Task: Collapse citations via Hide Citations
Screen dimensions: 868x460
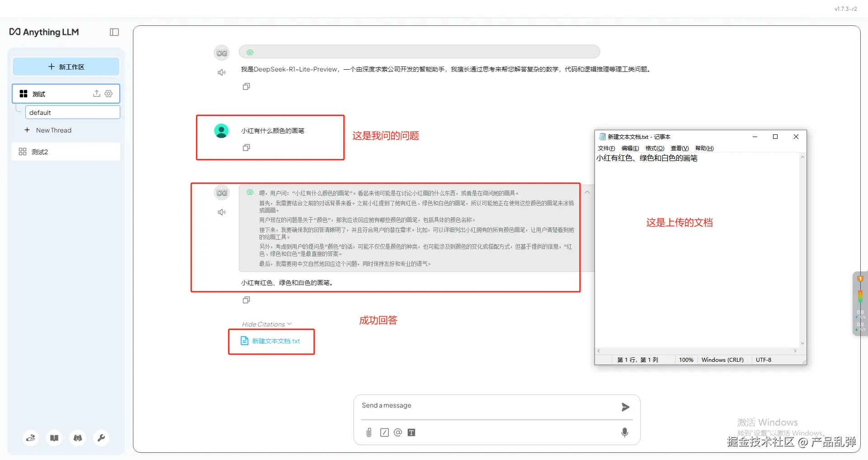Action: (267, 324)
